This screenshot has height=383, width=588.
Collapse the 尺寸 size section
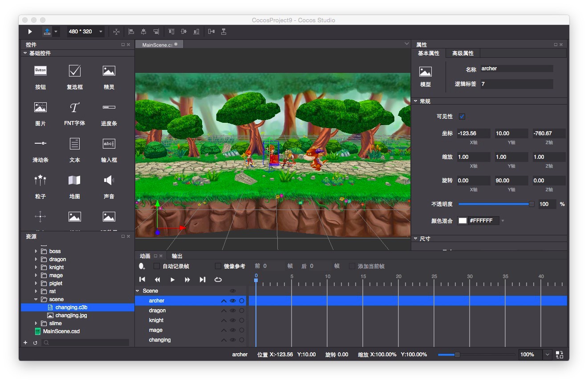click(x=416, y=239)
